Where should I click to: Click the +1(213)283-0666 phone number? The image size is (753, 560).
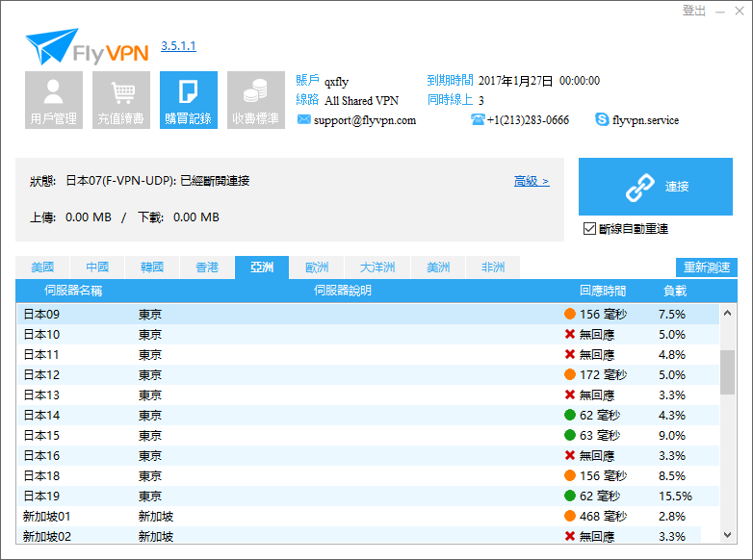[528, 120]
